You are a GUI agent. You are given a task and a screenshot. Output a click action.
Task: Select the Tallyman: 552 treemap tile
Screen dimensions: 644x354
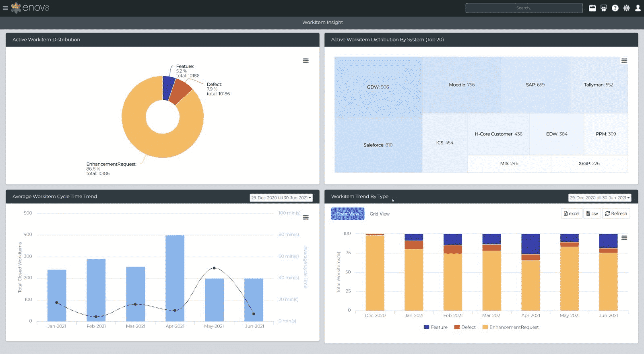[599, 85]
